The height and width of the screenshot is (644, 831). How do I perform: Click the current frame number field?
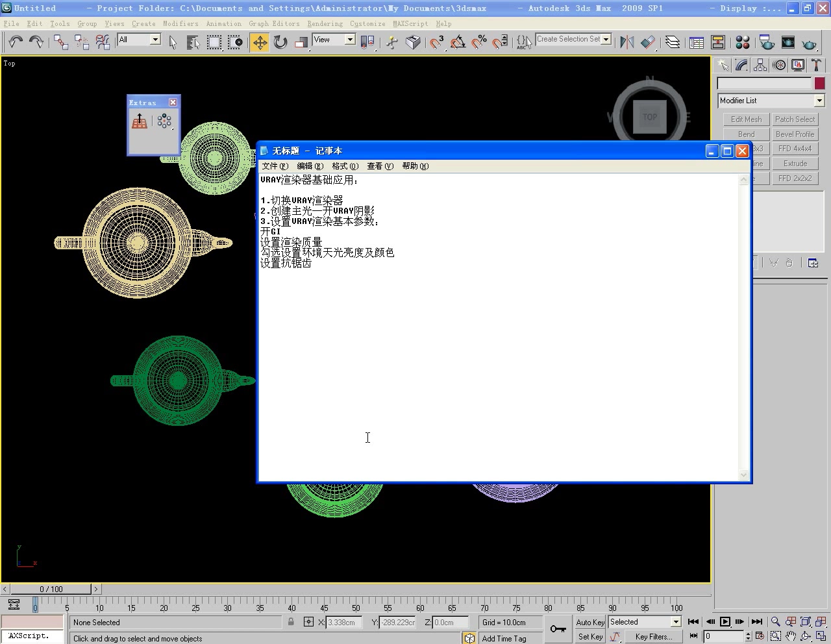coord(723,636)
